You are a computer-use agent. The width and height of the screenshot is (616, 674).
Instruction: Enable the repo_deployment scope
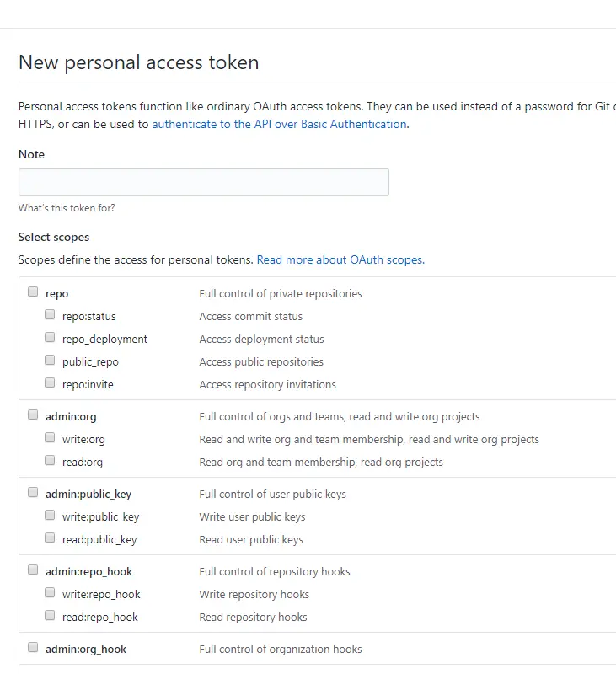[50, 335]
